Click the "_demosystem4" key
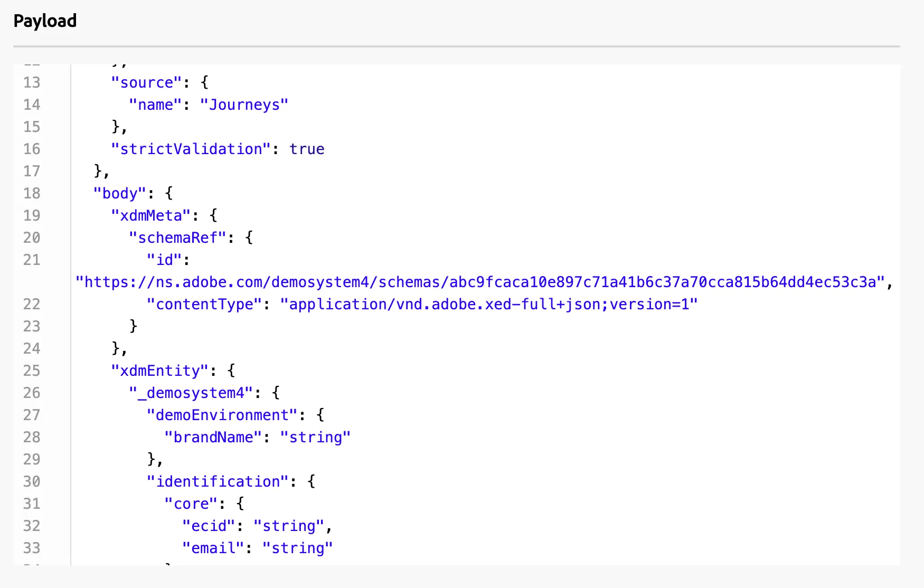924x588 pixels. [x=191, y=393]
